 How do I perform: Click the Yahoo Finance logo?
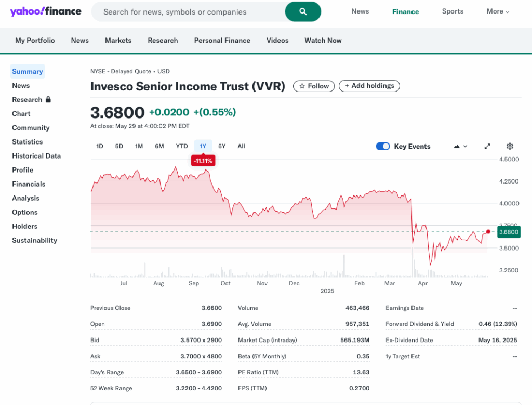(46, 11)
